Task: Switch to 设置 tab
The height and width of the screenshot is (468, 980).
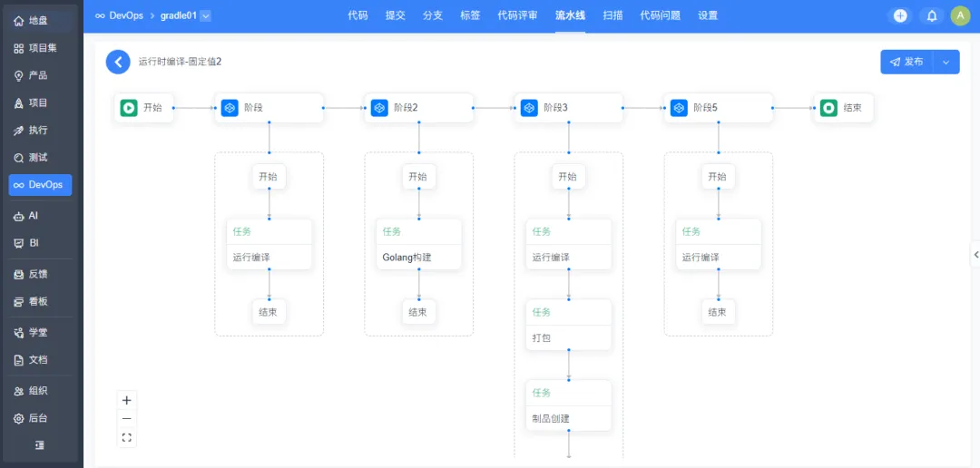Action: click(x=708, y=16)
